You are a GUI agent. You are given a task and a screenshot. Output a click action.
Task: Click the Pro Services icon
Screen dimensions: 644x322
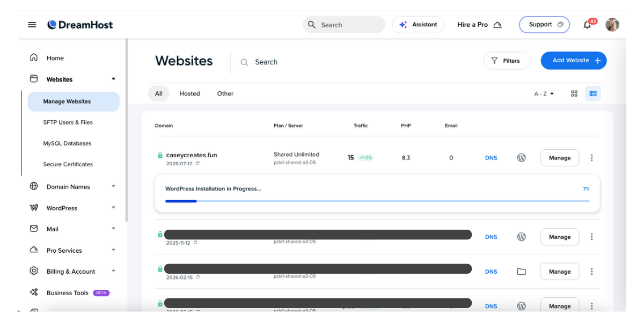point(34,250)
